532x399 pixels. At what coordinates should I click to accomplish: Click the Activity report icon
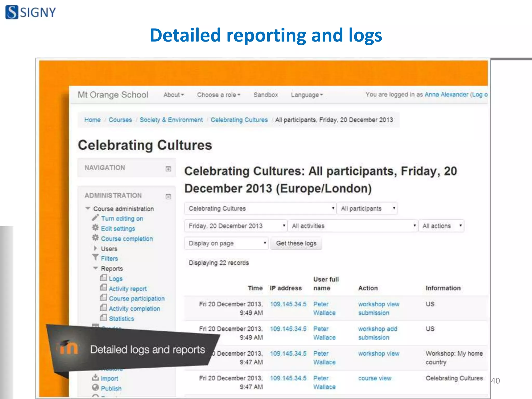coord(103,288)
